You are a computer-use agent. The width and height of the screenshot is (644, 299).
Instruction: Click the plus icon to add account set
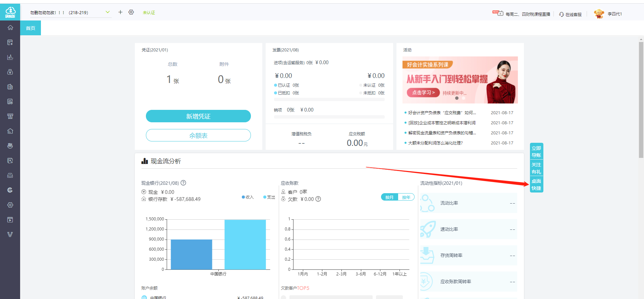click(120, 12)
